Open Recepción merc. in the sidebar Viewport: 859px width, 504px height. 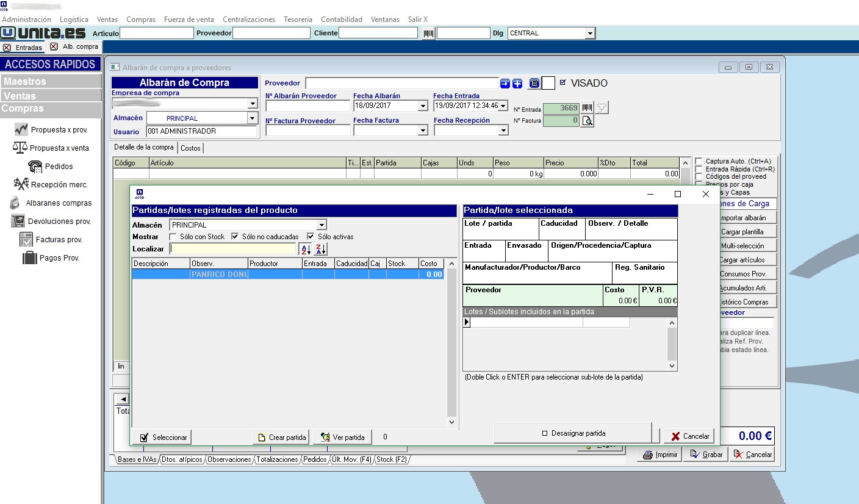pyautogui.click(x=51, y=184)
